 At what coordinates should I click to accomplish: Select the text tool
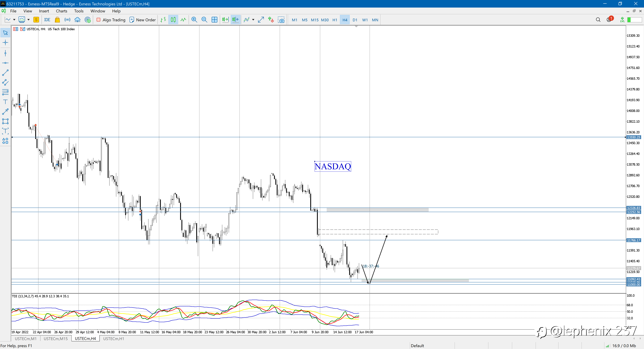[x=5, y=102]
